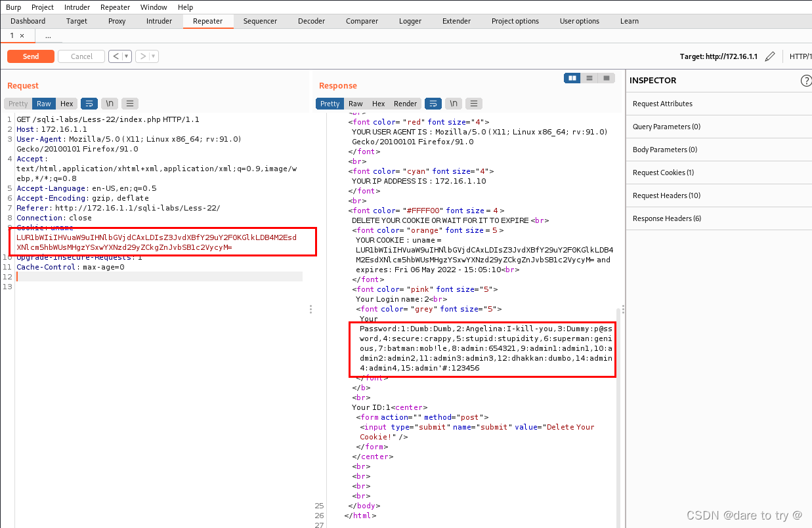Screen dimensions: 812x528
Task: Open the Repeater menu in menu bar
Action: pos(116,7)
